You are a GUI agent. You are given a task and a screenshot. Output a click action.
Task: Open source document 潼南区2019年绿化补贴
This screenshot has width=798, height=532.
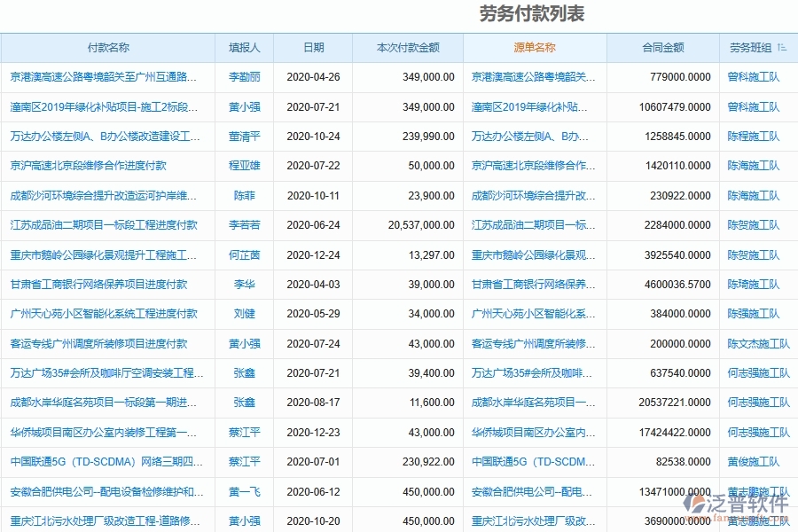click(x=529, y=106)
